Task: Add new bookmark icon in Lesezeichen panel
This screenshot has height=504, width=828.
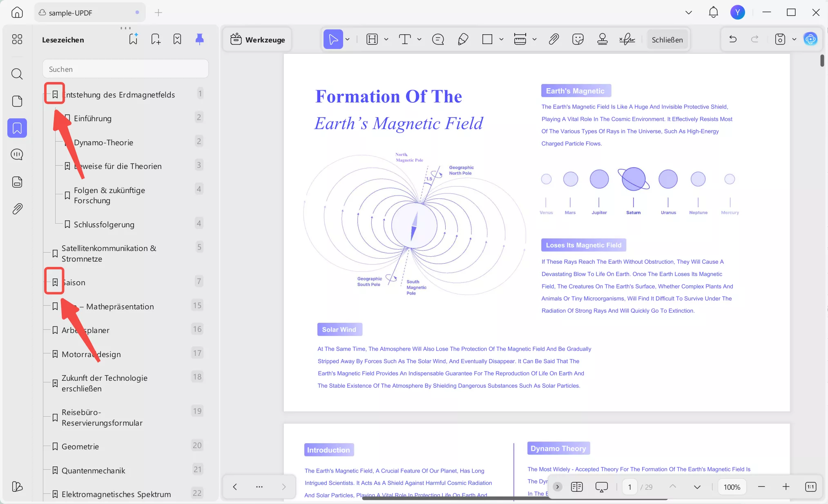Action: (156, 39)
